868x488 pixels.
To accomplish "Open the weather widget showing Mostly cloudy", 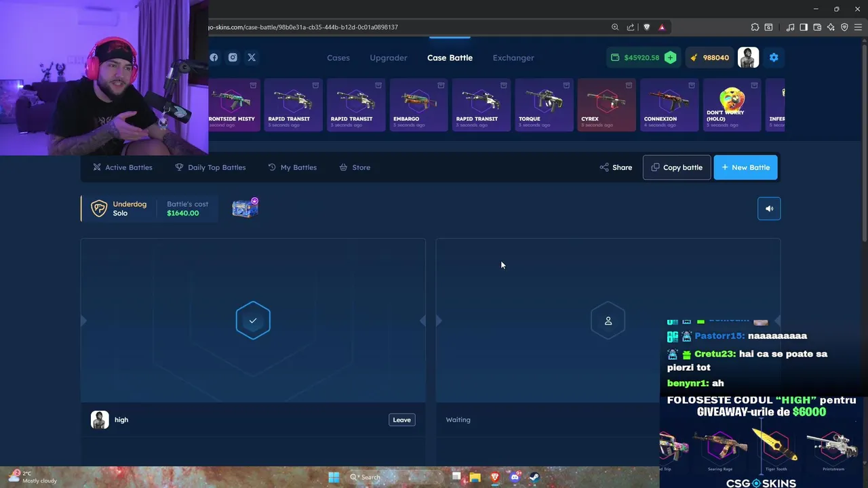I will pos(33,477).
